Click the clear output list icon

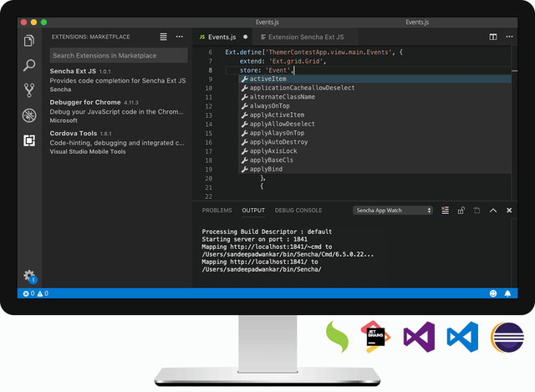point(445,211)
